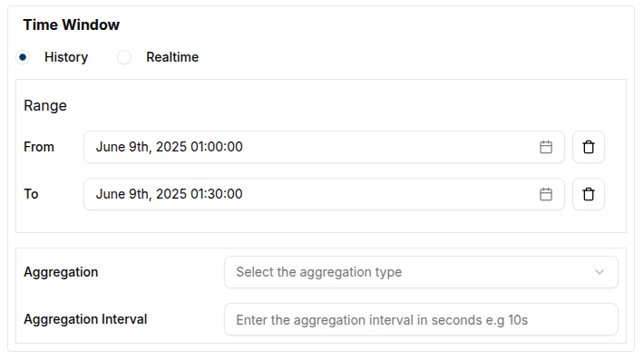Image resolution: width=644 pixels, height=360 pixels.
Task: Click the Aggregation Interval label text
Action: [x=85, y=319]
